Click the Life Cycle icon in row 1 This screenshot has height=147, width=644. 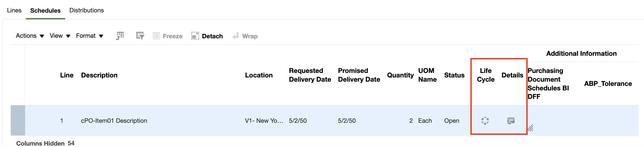485,121
